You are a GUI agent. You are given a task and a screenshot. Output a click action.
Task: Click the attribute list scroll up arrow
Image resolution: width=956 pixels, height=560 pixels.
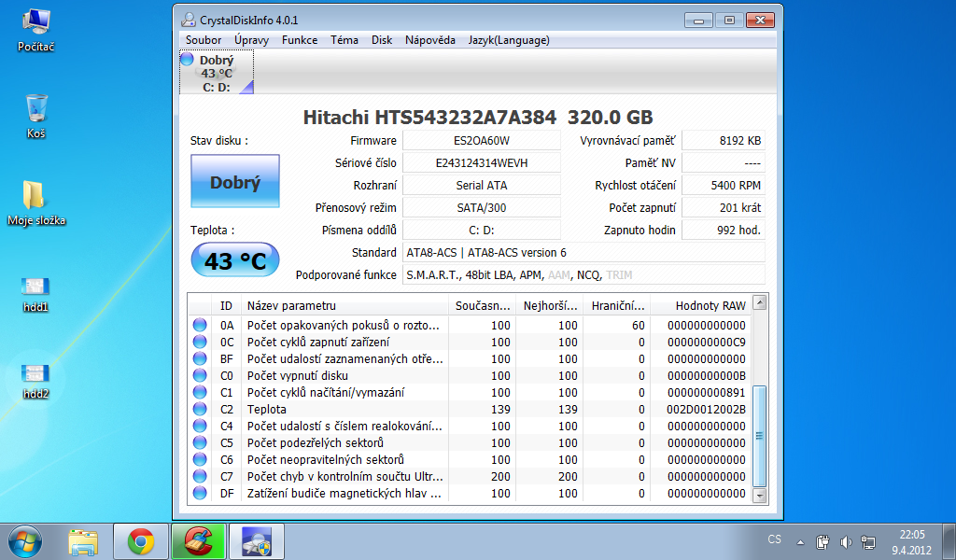[759, 302]
